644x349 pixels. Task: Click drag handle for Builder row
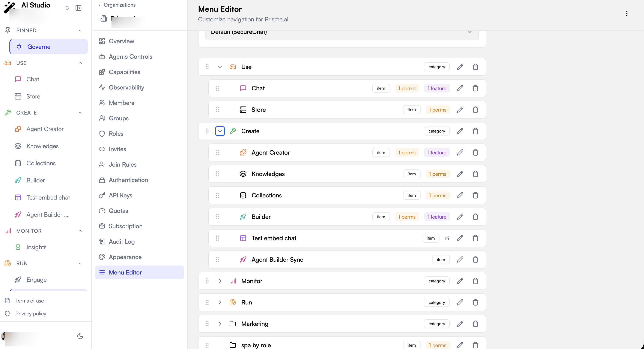217,217
